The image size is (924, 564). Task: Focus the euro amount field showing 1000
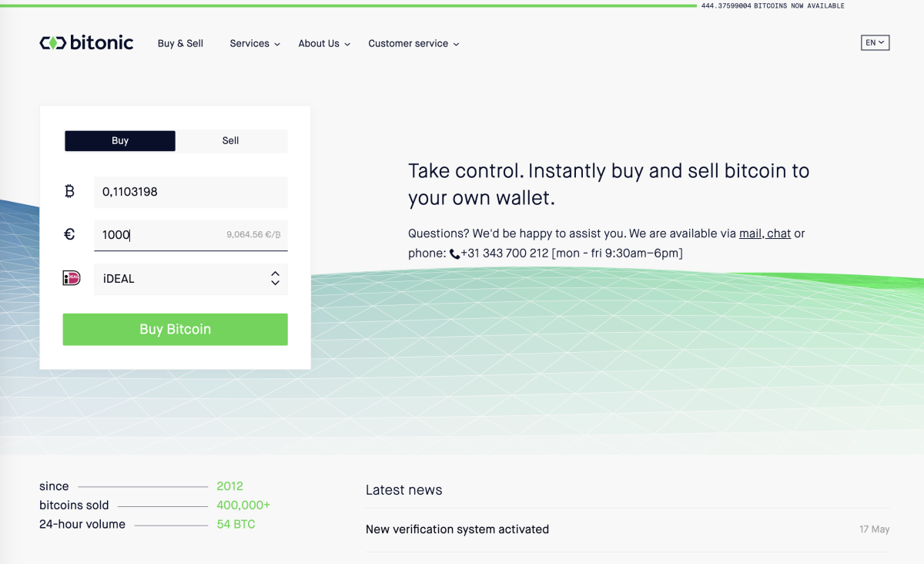click(191, 235)
